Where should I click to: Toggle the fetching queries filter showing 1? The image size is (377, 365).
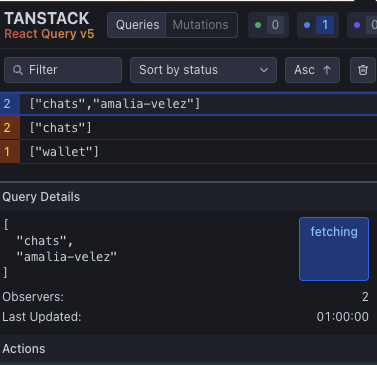tap(318, 25)
